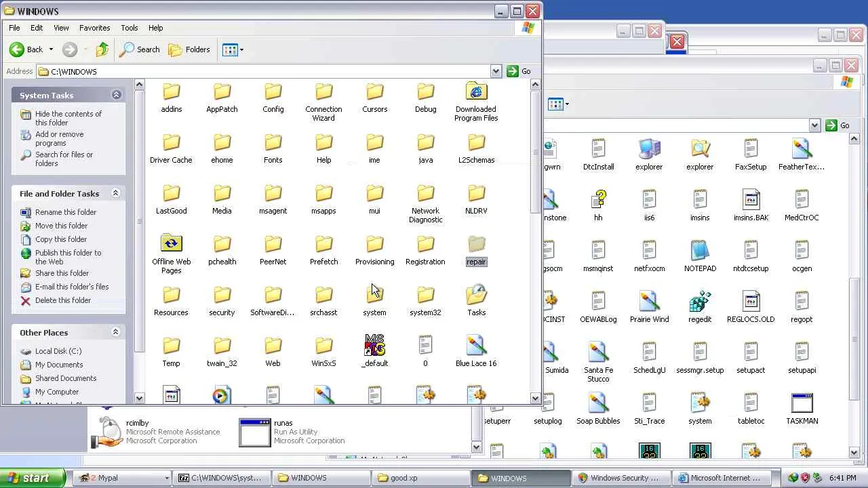The height and width of the screenshot is (488, 868).
Task: Open the address bar dropdown in front window
Action: pyautogui.click(x=496, y=71)
